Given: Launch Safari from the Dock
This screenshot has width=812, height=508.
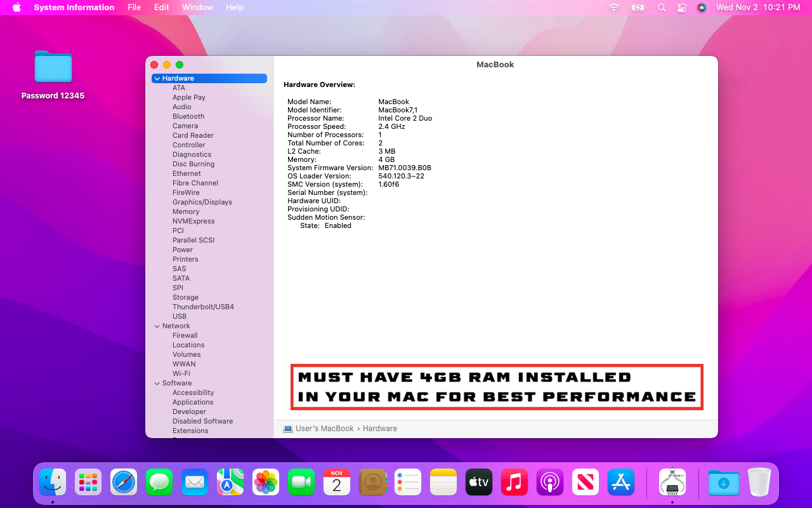Looking at the screenshot, I should [x=124, y=482].
